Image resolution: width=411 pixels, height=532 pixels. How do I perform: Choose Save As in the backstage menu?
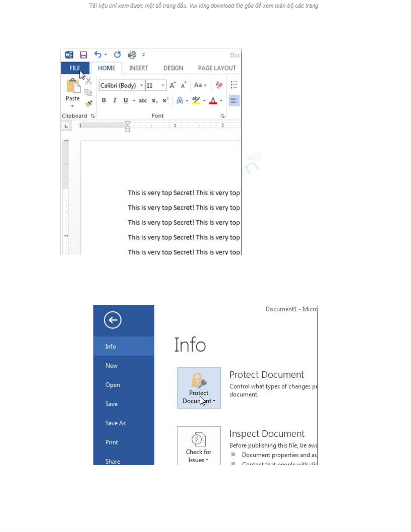124,423
